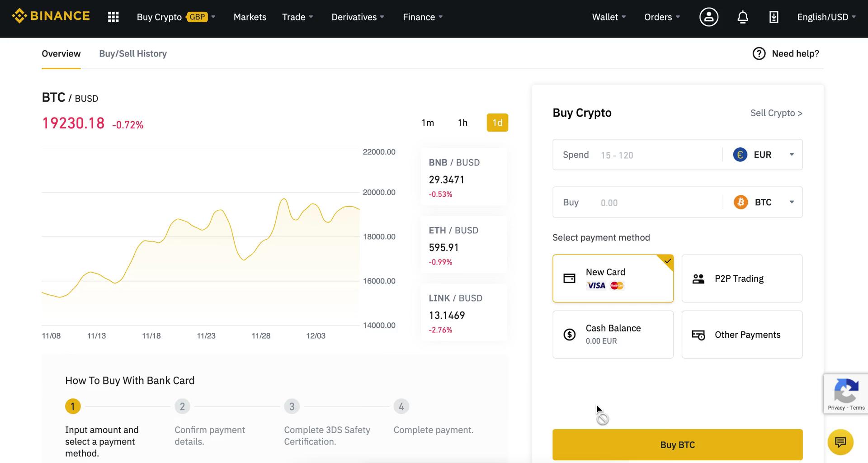The width and height of the screenshot is (868, 463).
Task: Switch chart to 1d interval
Action: (497, 123)
